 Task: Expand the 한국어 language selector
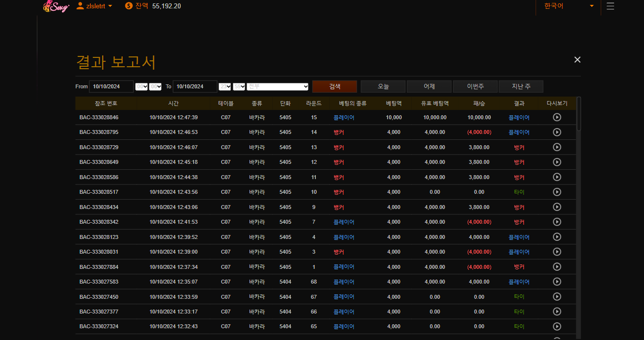[x=568, y=6]
